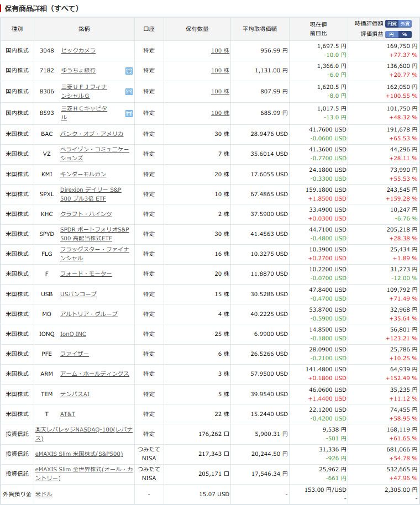Click calendar icon beside 三菱HCキャピタル
Image resolution: width=420 pixels, height=505 pixels.
tap(129, 113)
